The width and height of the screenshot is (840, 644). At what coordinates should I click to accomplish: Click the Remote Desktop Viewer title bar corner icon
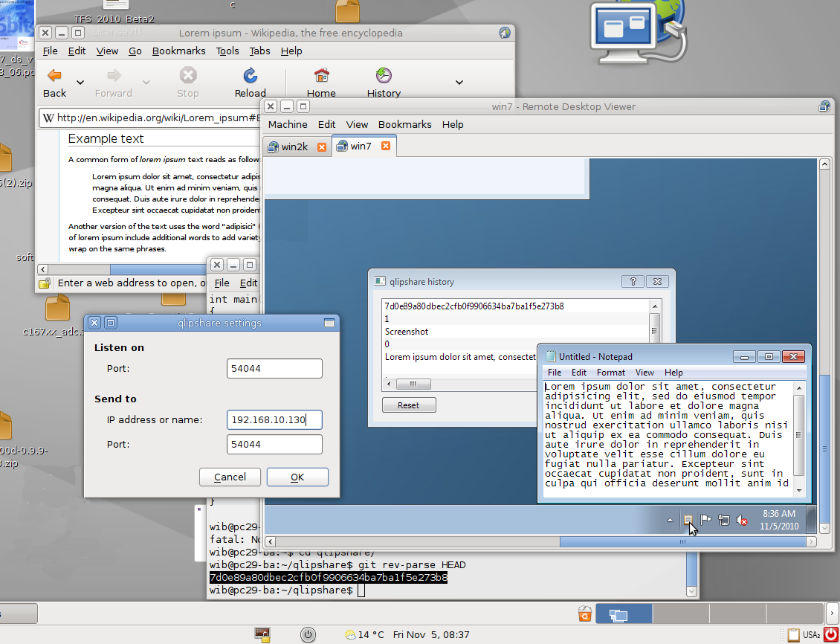(825, 106)
